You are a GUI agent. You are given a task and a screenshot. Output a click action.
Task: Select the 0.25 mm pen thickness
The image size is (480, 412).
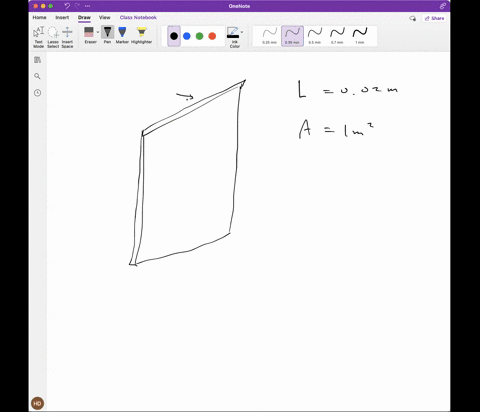(x=270, y=36)
